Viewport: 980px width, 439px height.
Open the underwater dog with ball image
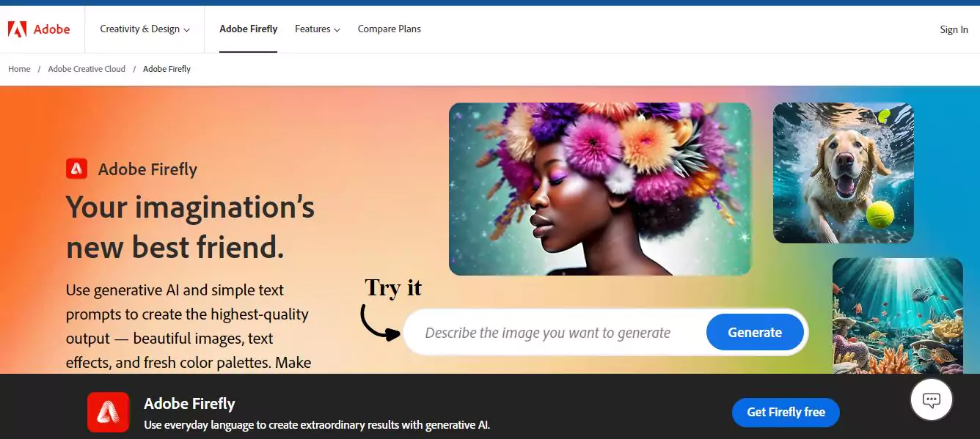[844, 173]
